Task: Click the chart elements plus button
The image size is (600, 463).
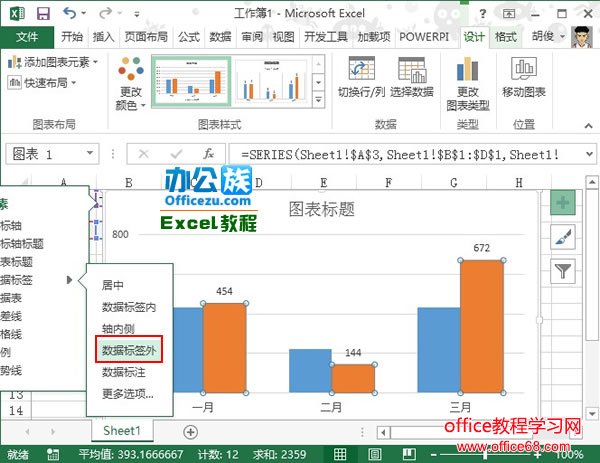Action: 562,202
